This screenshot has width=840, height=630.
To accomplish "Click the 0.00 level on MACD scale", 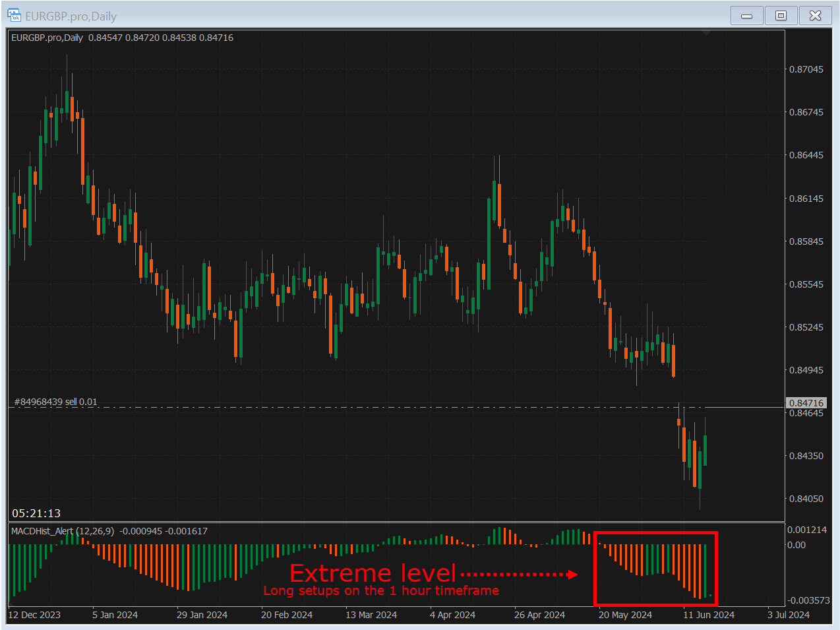I will pos(796,545).
